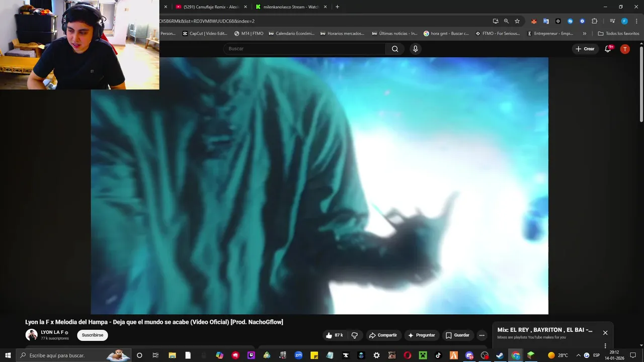The width and height of the screenshot is (644, 362).
Task: Open Discord taskbar icon
Action: (x=469, y=355)
